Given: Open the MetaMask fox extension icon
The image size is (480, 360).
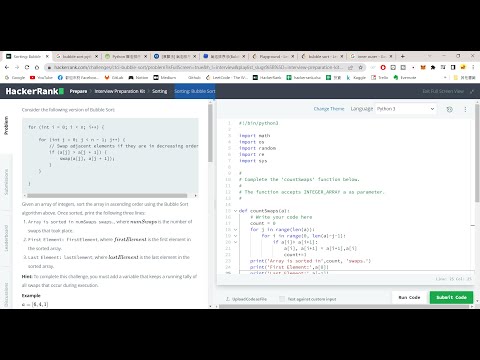Looking at the screenshot, I should pos(423,67).
